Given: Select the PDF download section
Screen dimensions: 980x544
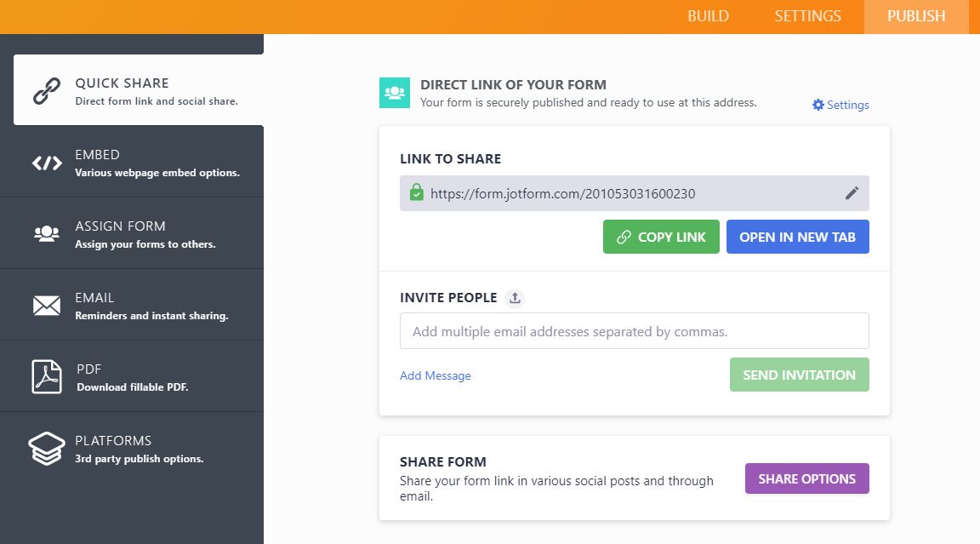Looking at the screenshot, I should [132, 375].
